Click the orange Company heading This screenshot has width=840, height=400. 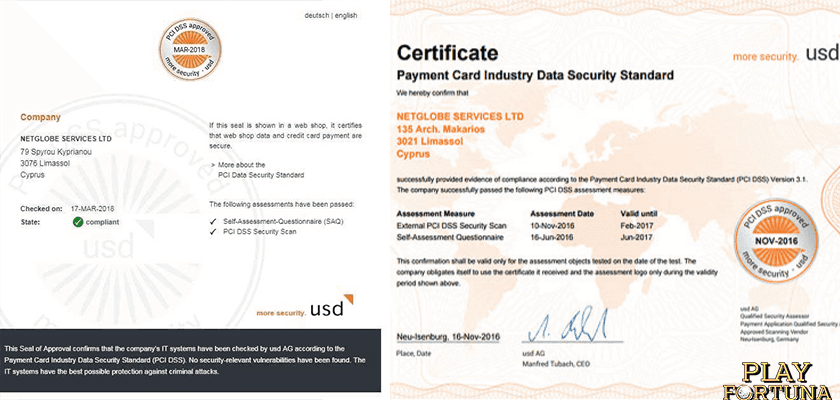tap(40, 117)
